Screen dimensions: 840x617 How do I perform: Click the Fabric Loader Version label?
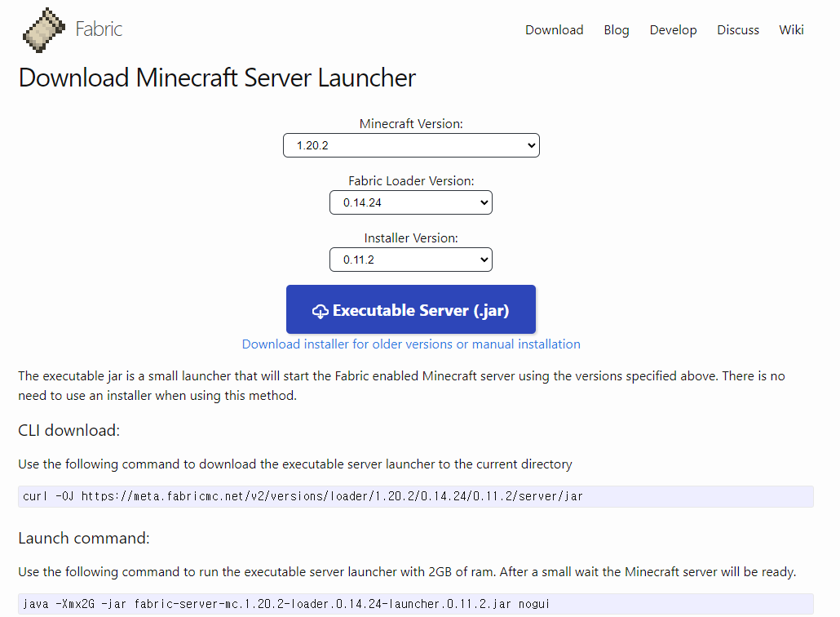point(411,181)
